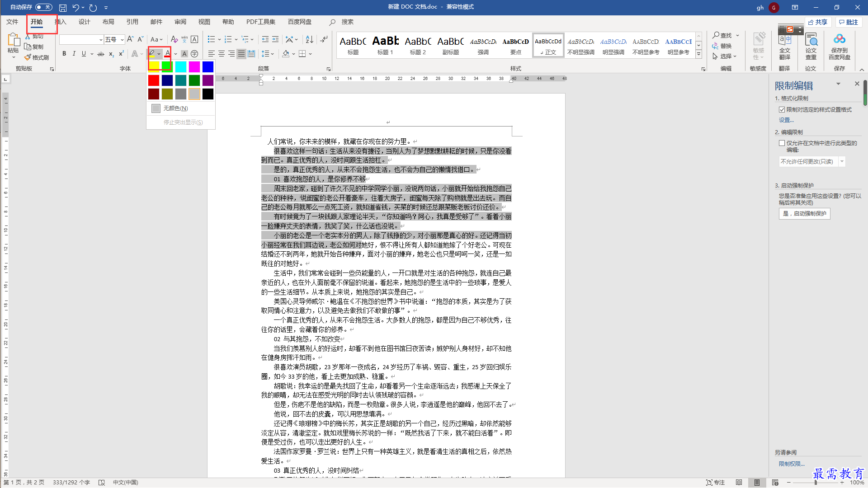Toggle the justify alignment button
Image resolution: width=868 pixels, height=488 pixels.
[241, 54]
